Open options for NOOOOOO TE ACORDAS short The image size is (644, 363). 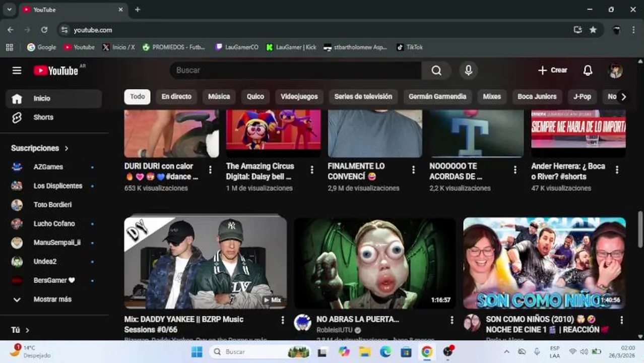point(515,170)
